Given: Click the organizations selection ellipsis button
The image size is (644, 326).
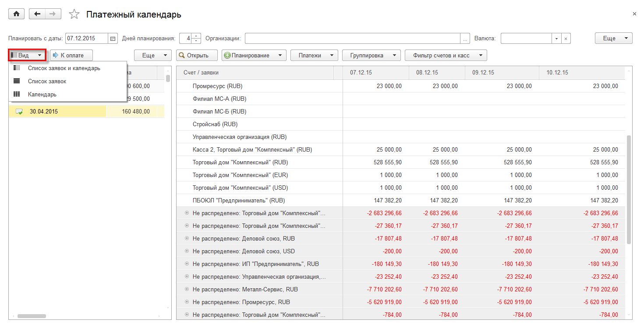Looking at the screenshot, I should [x=465, y=39].
